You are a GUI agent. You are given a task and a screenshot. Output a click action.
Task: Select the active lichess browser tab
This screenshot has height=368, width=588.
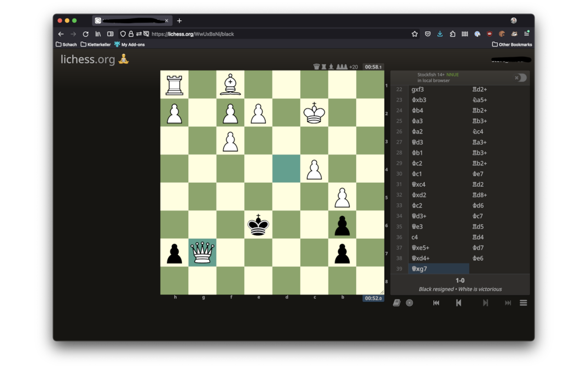click(132, 21)
